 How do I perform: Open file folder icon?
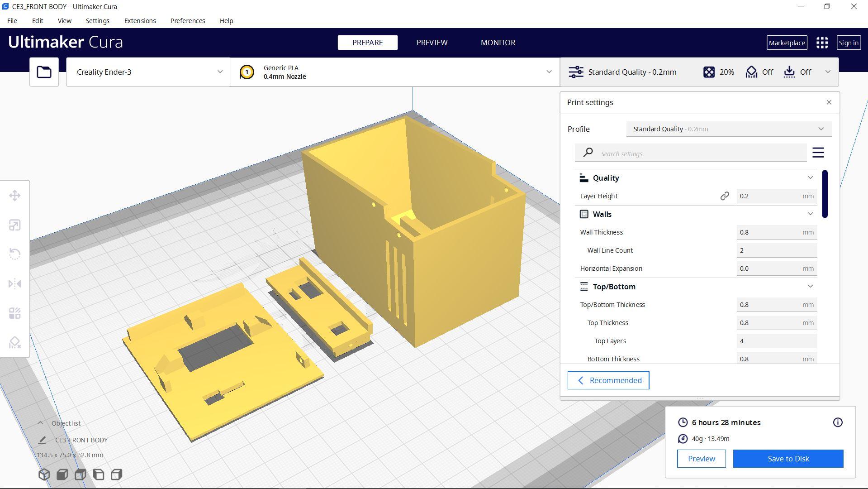pyautogui.click(x=44, y=72)
